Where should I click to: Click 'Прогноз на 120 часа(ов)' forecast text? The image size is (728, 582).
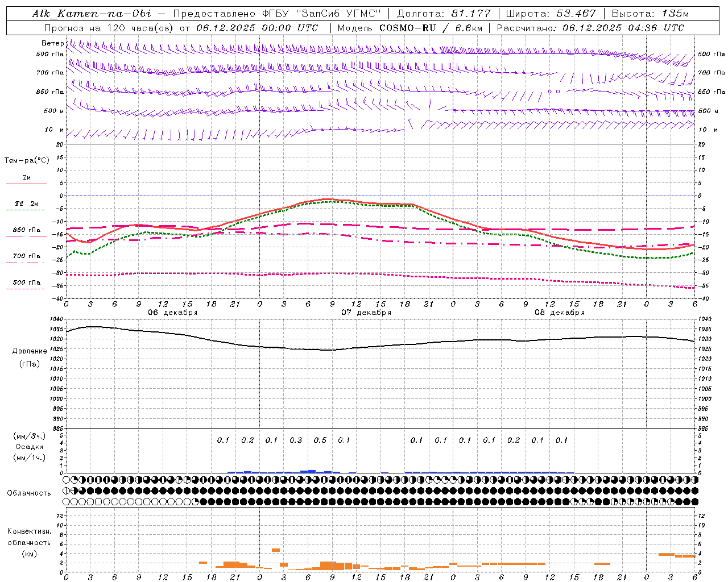click(x=109, y=28)
